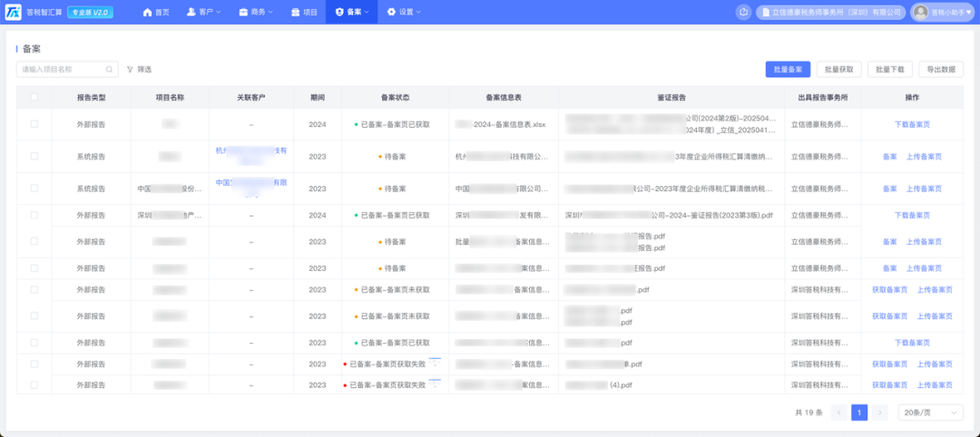The image size is (980, 437).
Task: Check the row containing (4).pdf
Action: pos(34,384)
